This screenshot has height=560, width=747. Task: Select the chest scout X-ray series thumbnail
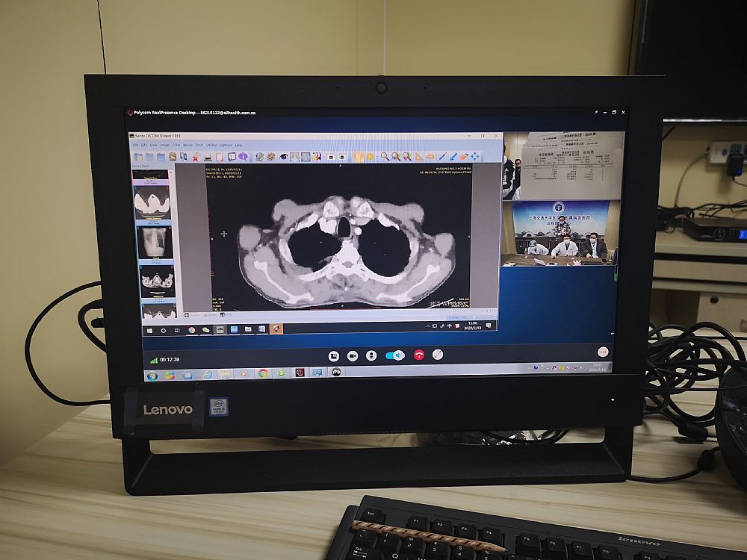point(155,243)
